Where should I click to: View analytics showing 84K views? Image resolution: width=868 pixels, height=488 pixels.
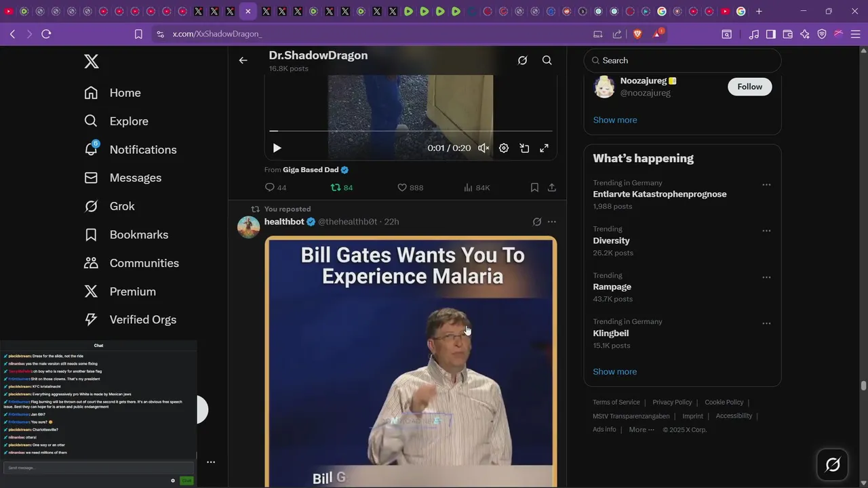coord(477,187)
